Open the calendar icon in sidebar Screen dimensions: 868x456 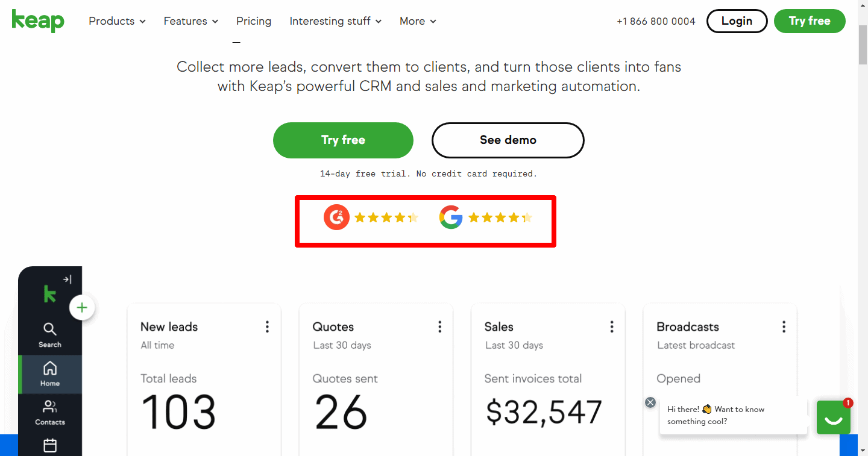point(50,445)
